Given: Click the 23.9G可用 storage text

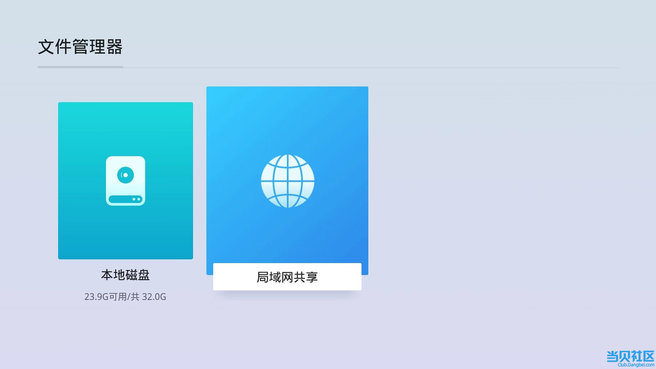Looking at the screenshot, I should (x=105, y=297).
